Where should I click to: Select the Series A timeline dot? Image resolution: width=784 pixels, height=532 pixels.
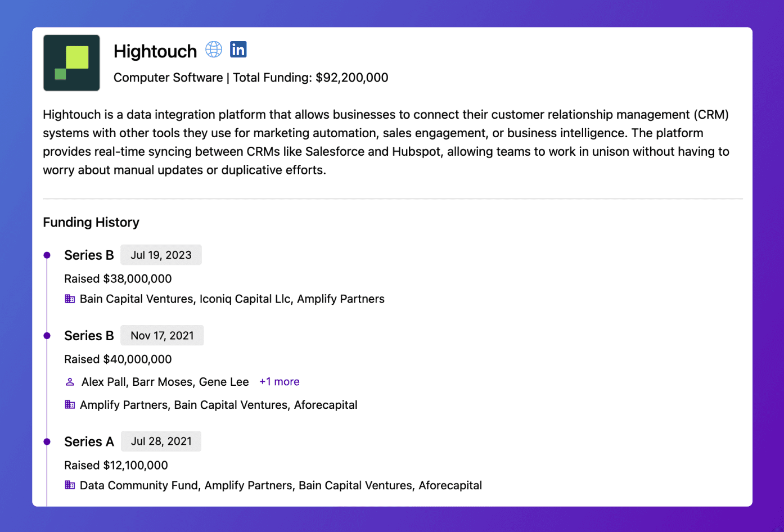click(47, 441)
